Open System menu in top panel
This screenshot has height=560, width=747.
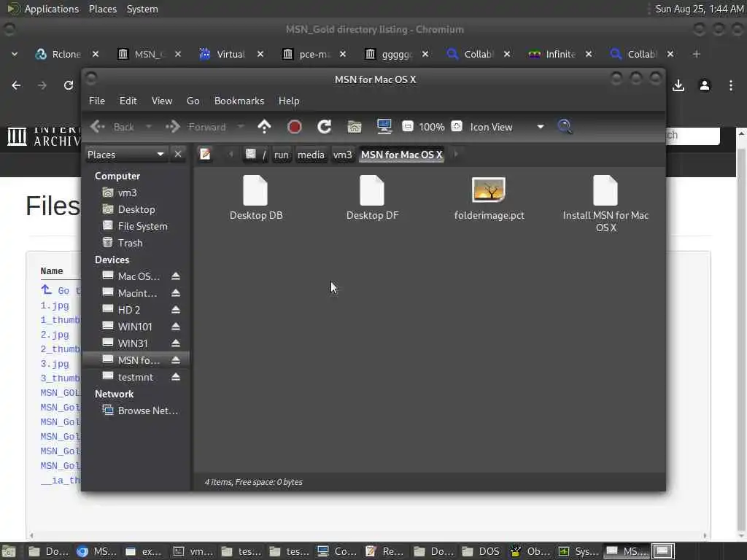click(142, 9)
